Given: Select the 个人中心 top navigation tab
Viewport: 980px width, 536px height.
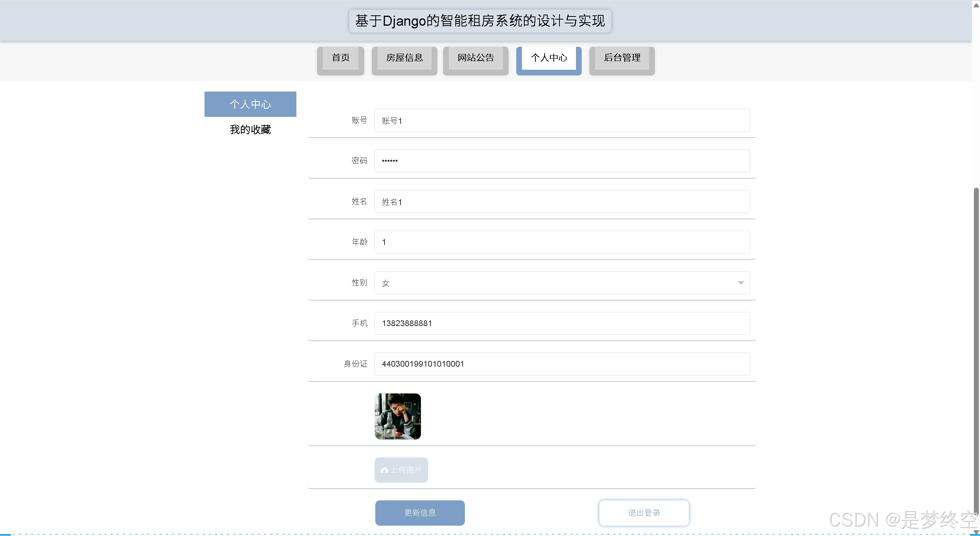Looking at the screenshot, I should pyautogui.click(x=548, y=58).
